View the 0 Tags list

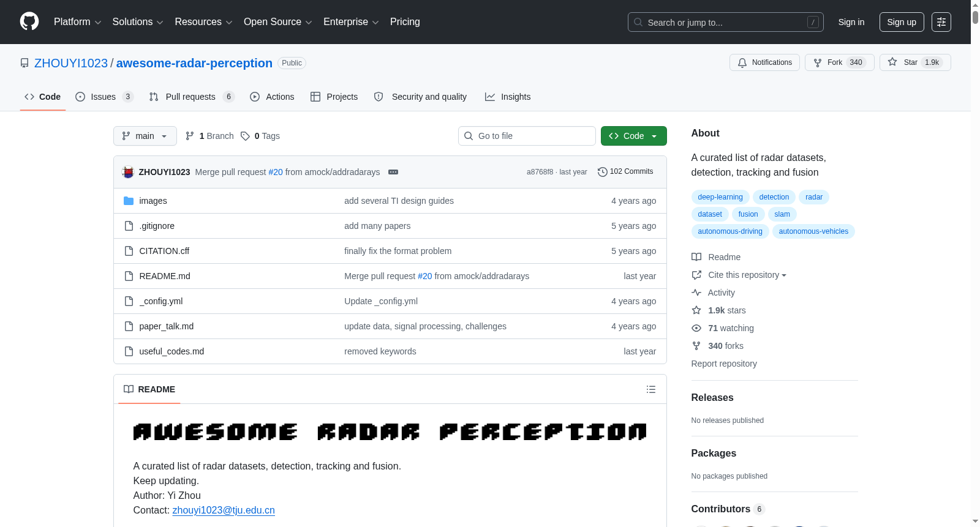[260, 136]
